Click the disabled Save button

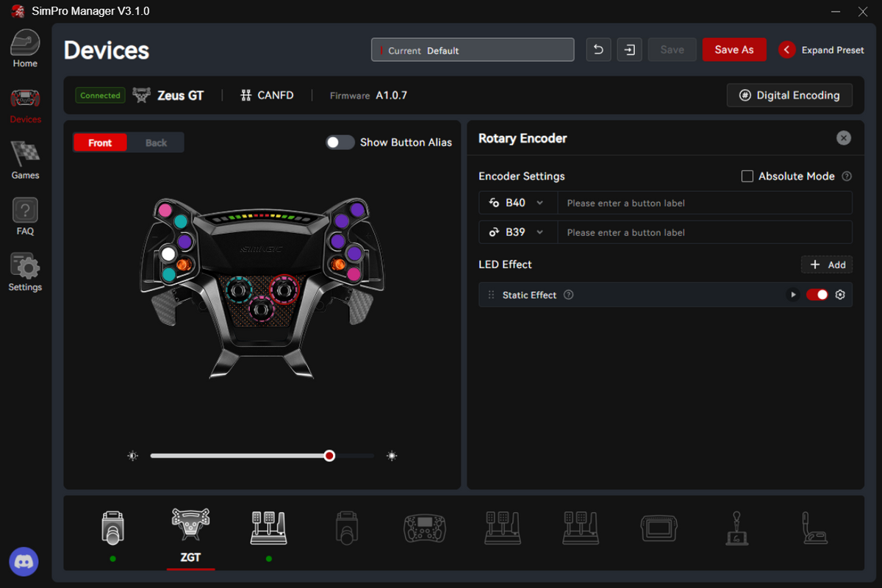[673, 50]
